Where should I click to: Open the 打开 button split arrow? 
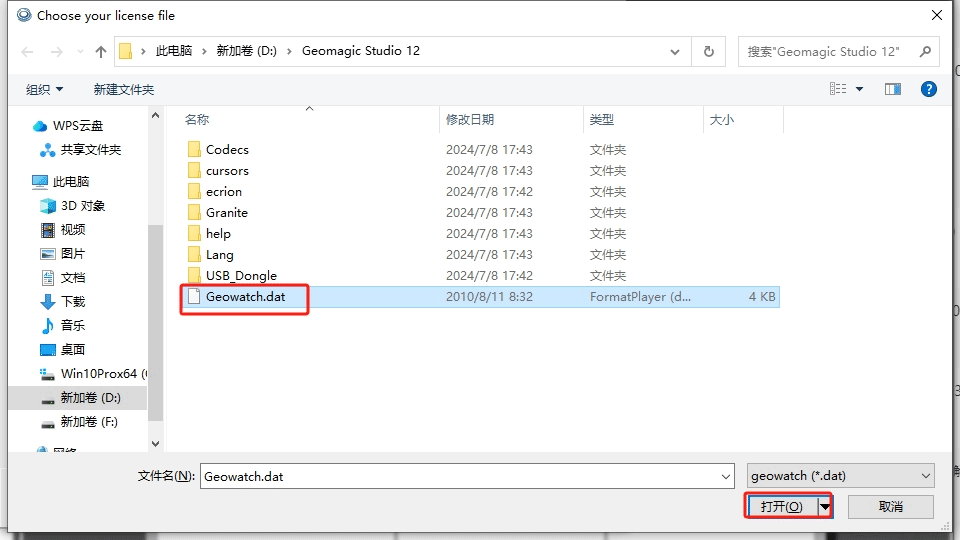[825, 506]
